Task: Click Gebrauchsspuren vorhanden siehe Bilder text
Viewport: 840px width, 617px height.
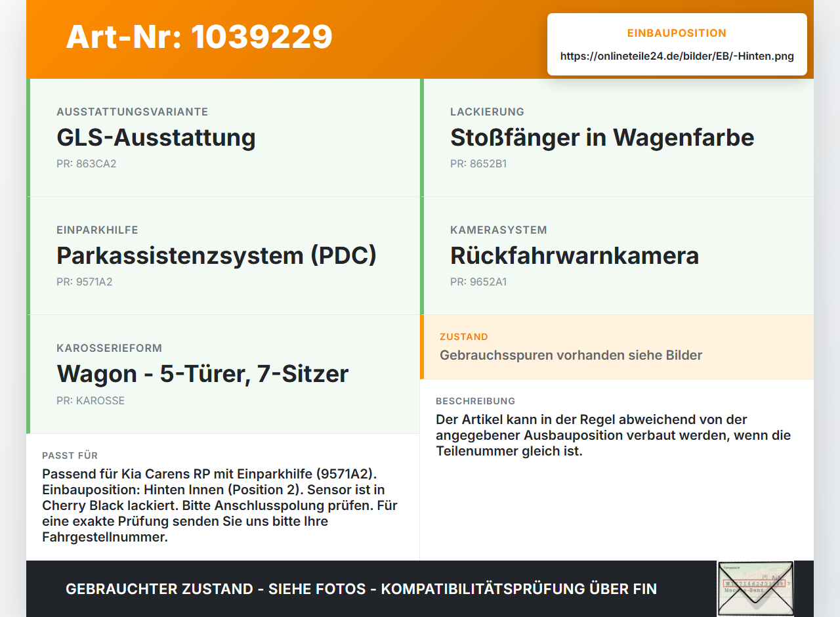Action: click(571, 356)
